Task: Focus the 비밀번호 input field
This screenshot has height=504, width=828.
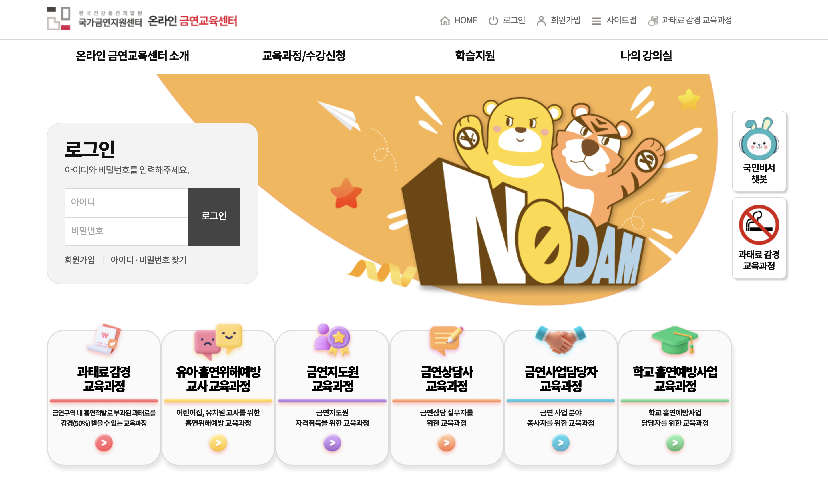Action: [126, 231]
